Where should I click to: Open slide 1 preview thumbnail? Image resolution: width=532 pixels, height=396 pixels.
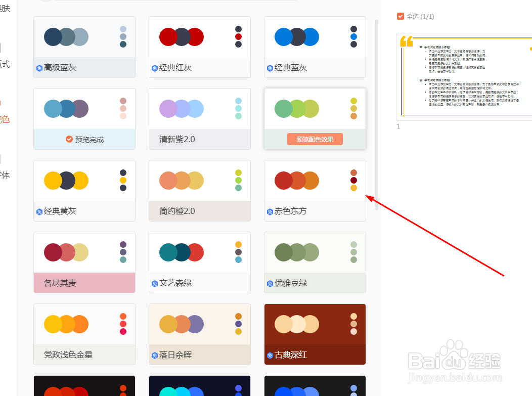coord(464,77)
